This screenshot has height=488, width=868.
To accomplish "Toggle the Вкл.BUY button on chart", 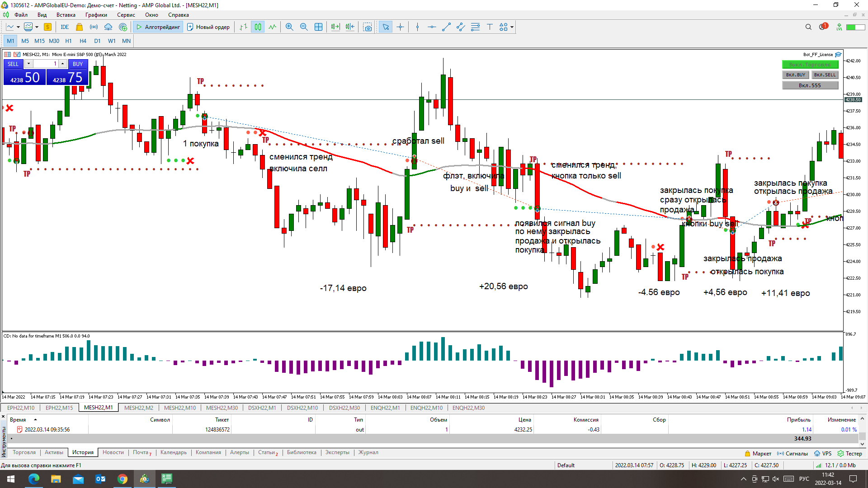I will click(x=795, y=75).
